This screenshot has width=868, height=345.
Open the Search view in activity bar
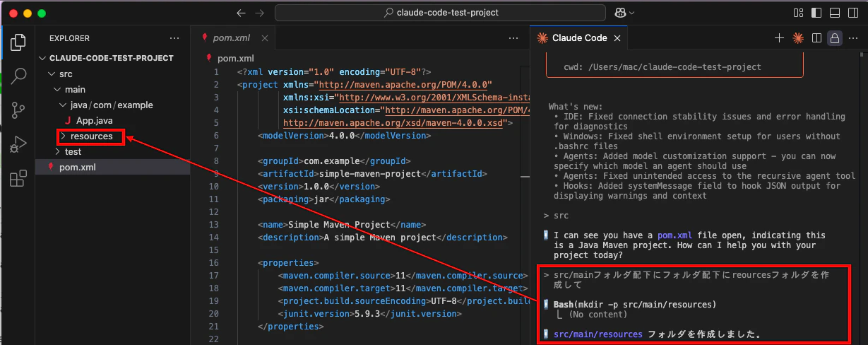point(18,76)
